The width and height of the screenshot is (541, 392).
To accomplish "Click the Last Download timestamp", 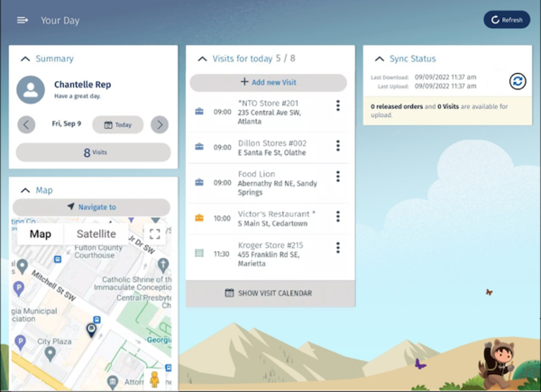I will pyautogui.click(x=445, y=77).
